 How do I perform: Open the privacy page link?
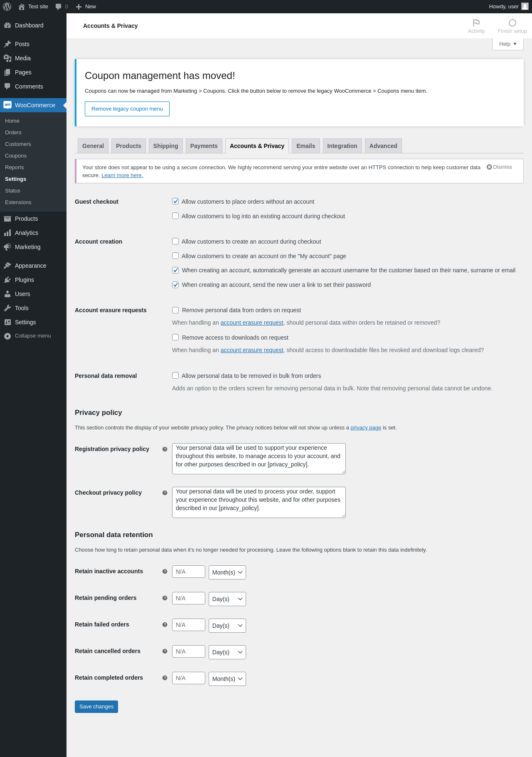tap(366, 428)
